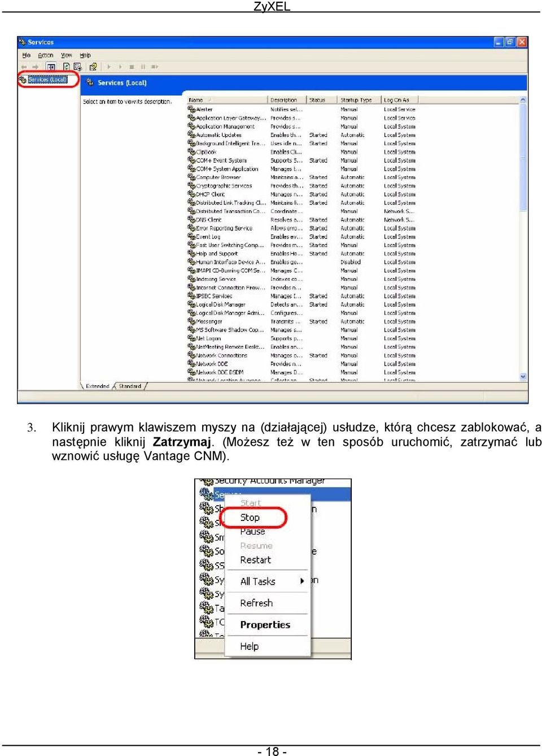Sort by the Status column header
542x756 pixels.
point(321,100)
